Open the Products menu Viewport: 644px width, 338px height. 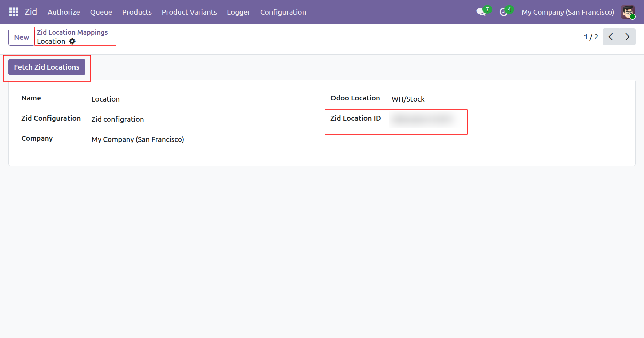click(x=137, y=12)
